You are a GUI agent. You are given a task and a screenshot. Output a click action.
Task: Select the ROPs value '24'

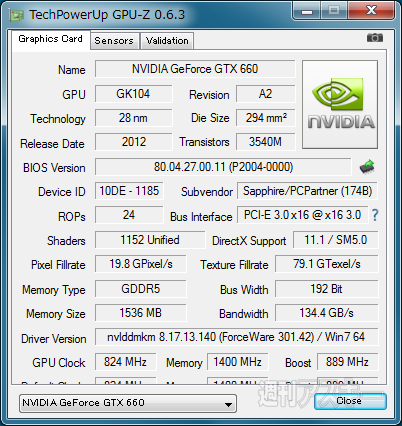coord(129,215)
